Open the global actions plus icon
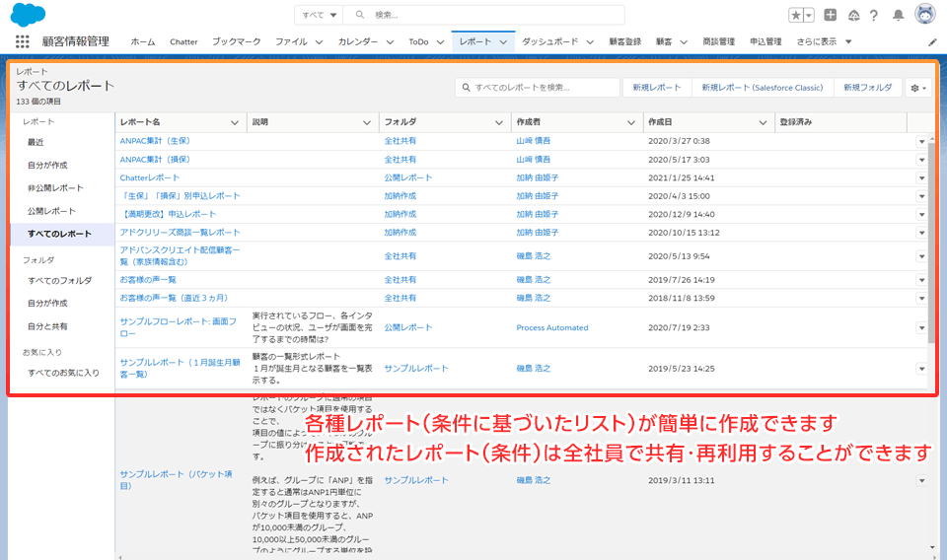Viewport: 947px width, 560px height. (831, 15)
